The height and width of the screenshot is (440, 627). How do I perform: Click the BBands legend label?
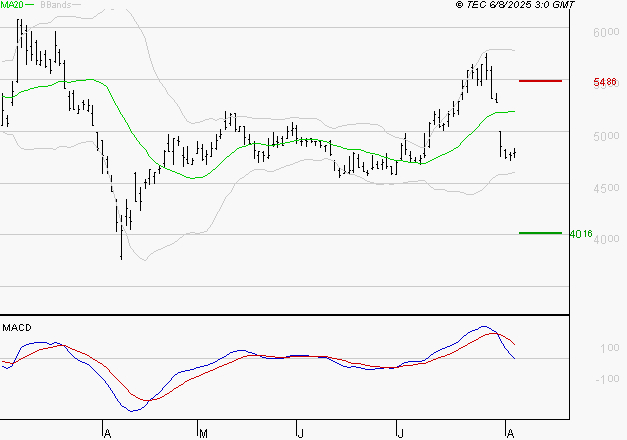pos(56,5)
